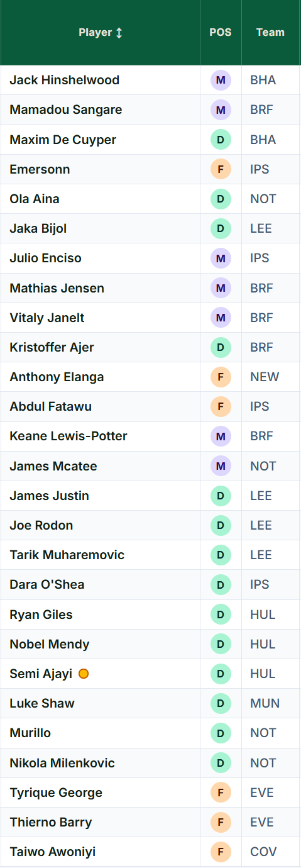Click Jack Hinshelwood's midfielder M badge
This screenshot has width=301, height=868.
tap(221, 80)
